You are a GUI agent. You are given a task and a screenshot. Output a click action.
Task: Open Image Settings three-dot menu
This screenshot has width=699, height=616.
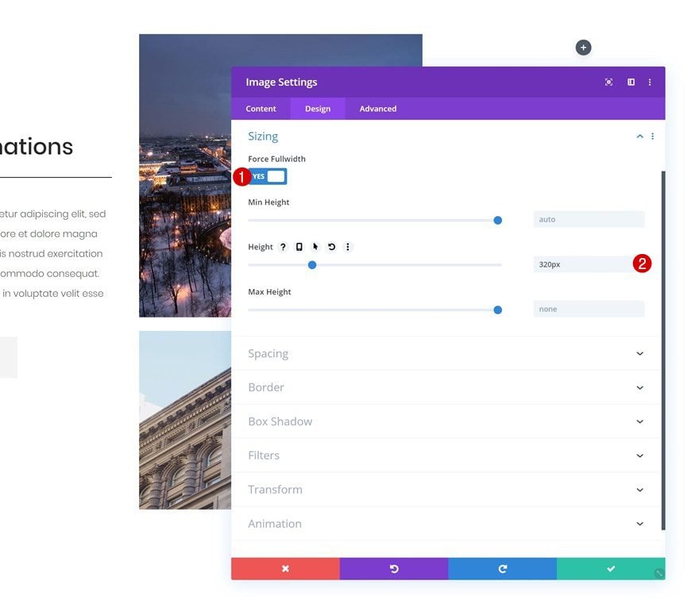[650, 82]
